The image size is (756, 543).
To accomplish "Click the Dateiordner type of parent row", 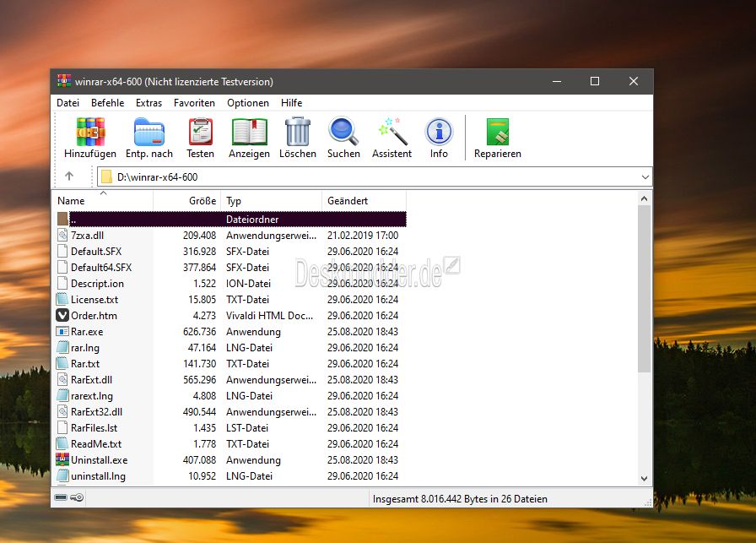I will [252, 219].
